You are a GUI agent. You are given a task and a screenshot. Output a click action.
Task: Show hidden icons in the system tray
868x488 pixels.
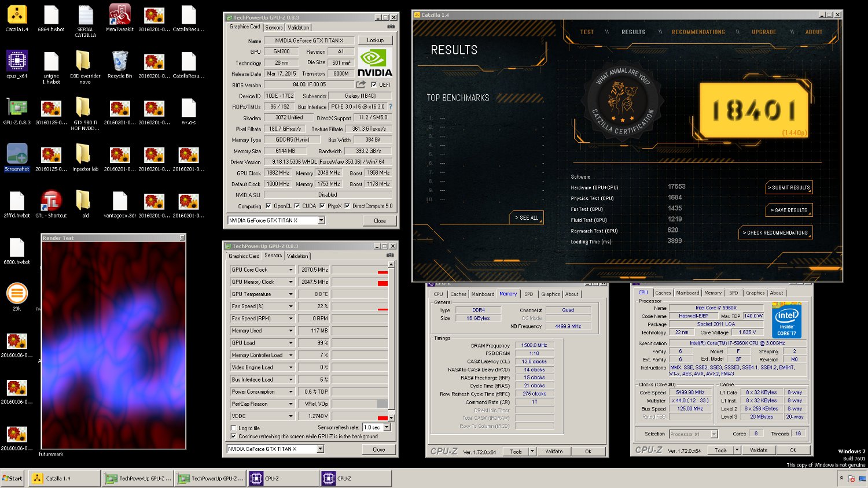pyautogui.click(x=841, y=478)
